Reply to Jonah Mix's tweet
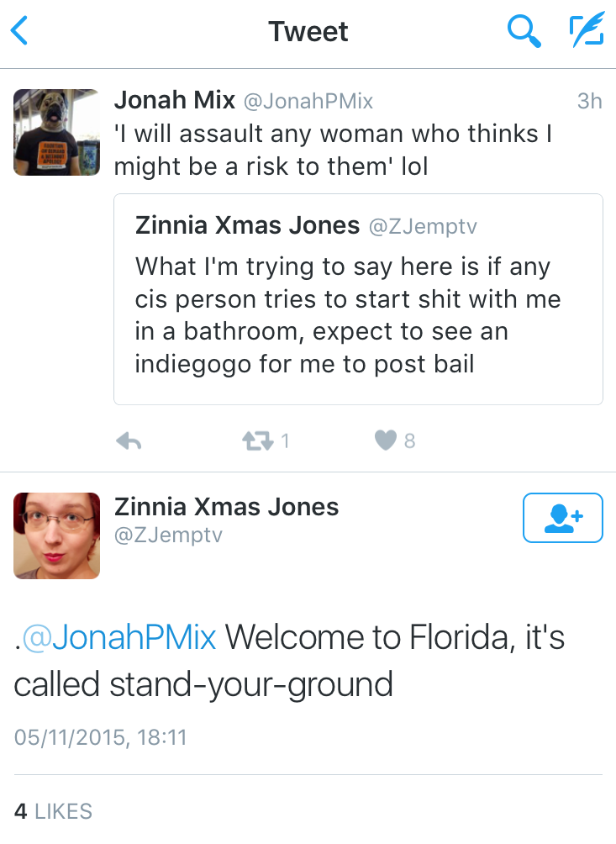Image resolution: width=616 pixels, height=844 pixels. (x=129, y=441)
